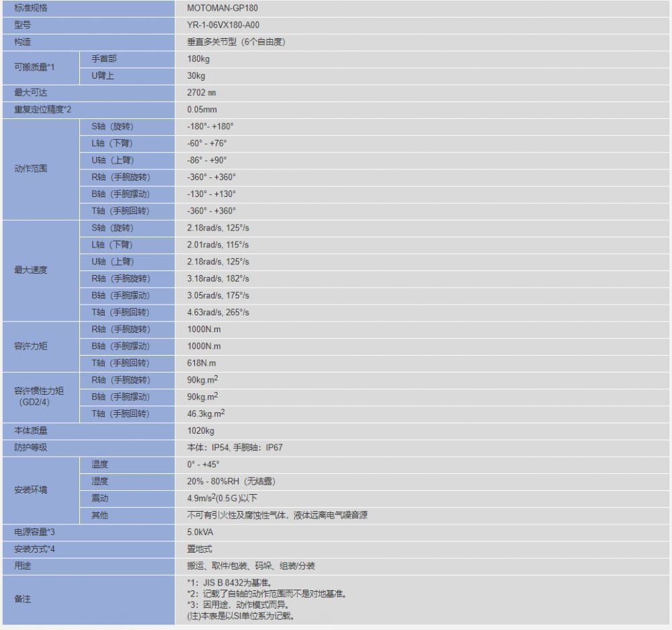Screen dimensions: 672x630
Task: Select the 置地式 mounting value
Action: [x=200, y=549]
